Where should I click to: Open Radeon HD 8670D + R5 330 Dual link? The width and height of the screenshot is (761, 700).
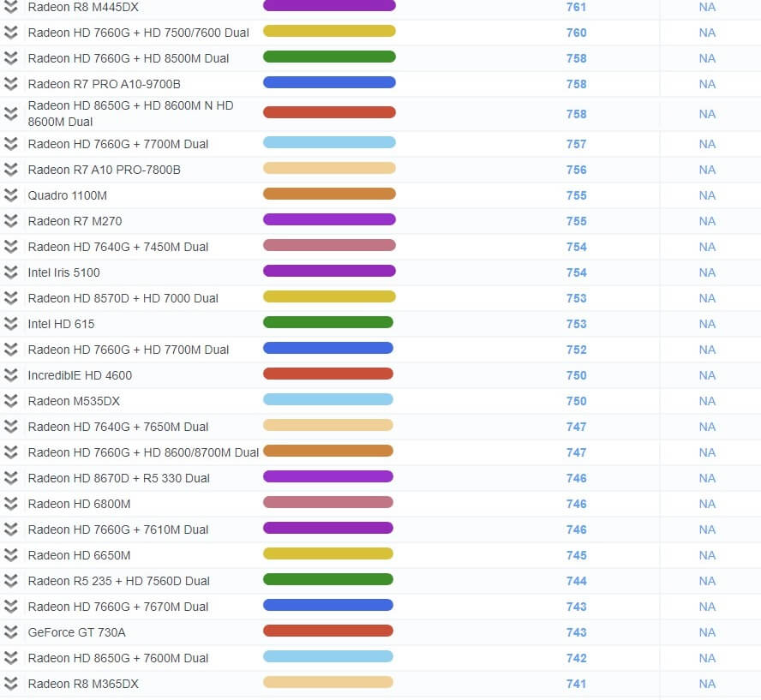pyautogui.click(x=118, y=479)
